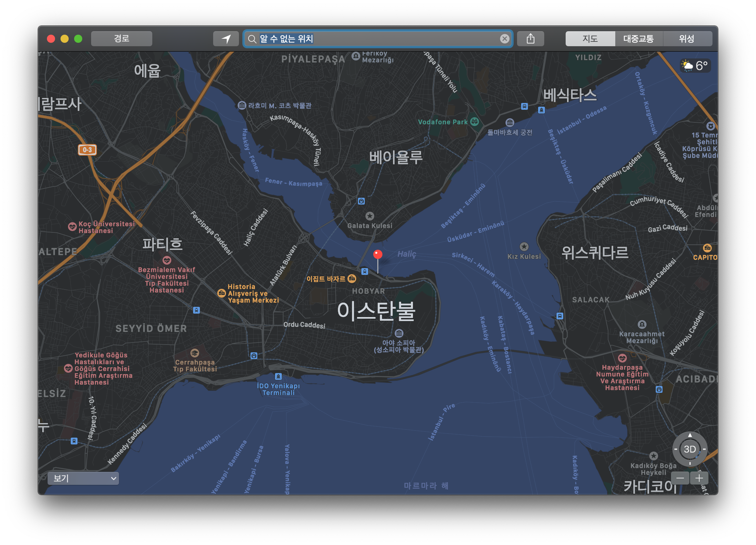Click the Vodafone Park stadium icon
Image resolution: width=756 pixels, height=545 pixels.
[x=475, y=122]
